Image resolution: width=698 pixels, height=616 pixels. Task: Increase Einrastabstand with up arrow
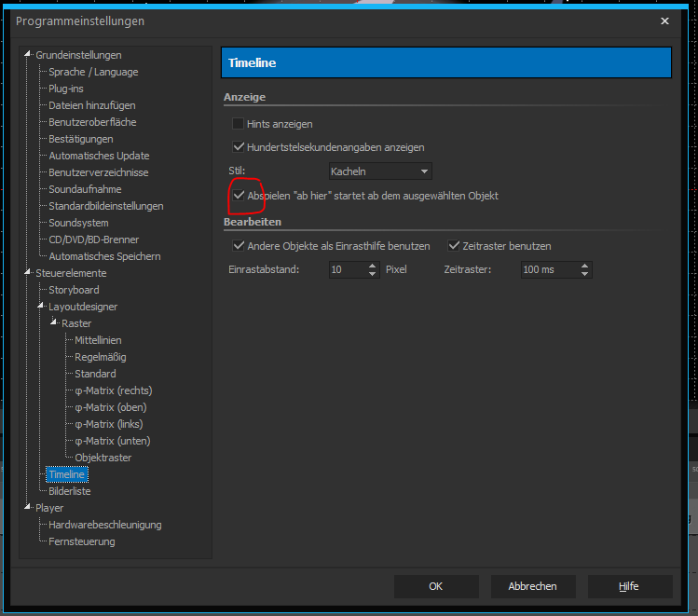pos(373,266)
